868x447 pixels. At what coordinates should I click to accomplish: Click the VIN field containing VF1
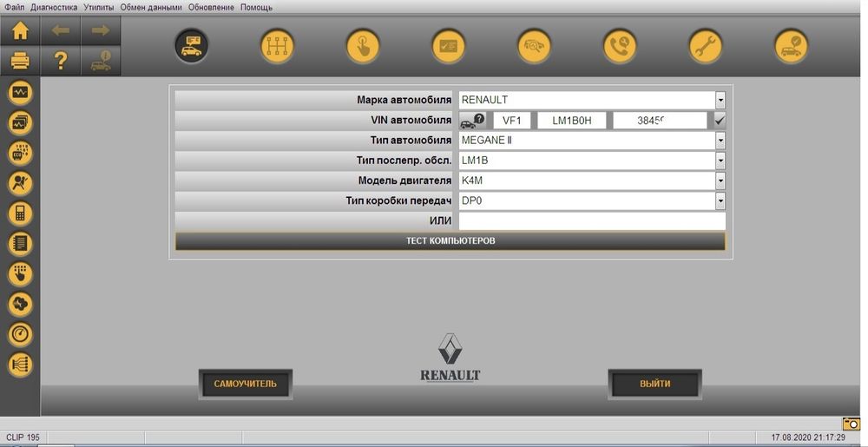[512, 121]
